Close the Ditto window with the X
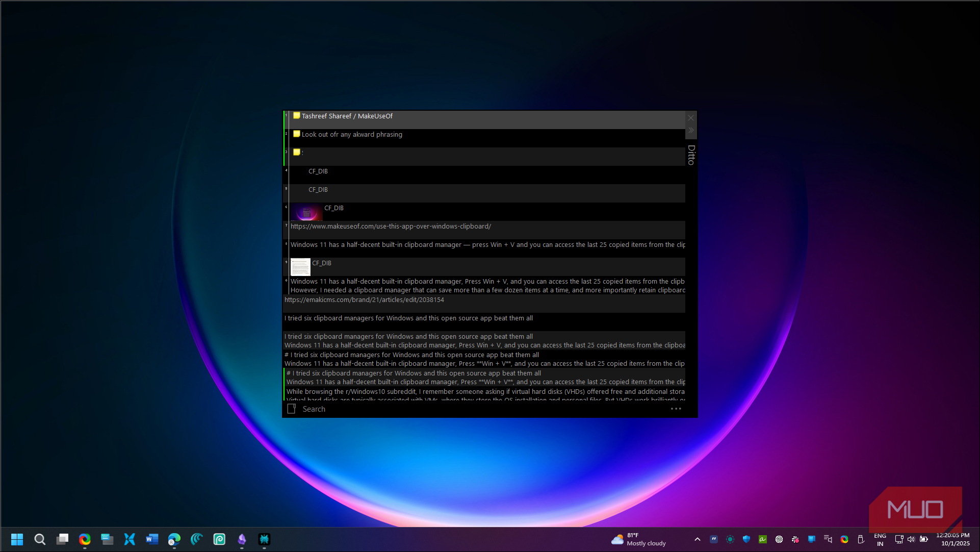The height and width of the screenshot is (552, 980). tap(691, 118)
